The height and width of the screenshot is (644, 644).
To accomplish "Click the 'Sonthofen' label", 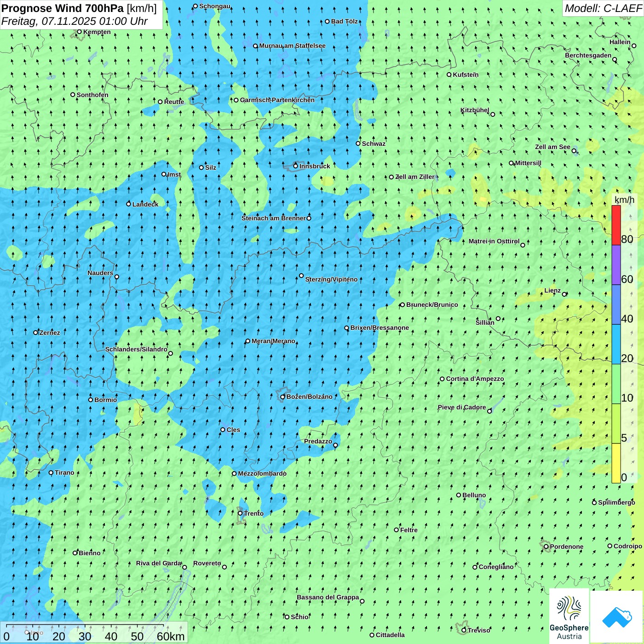I will (92, 95).
